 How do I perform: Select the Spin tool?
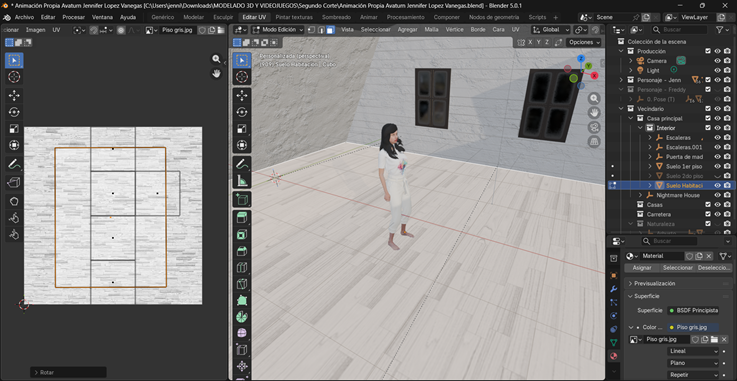tap(242, 317)
